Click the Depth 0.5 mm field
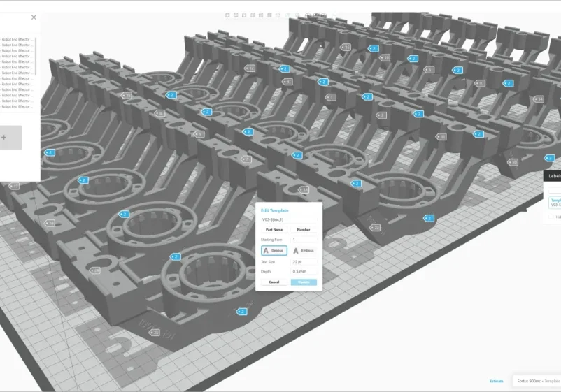 tap(304, 271)
